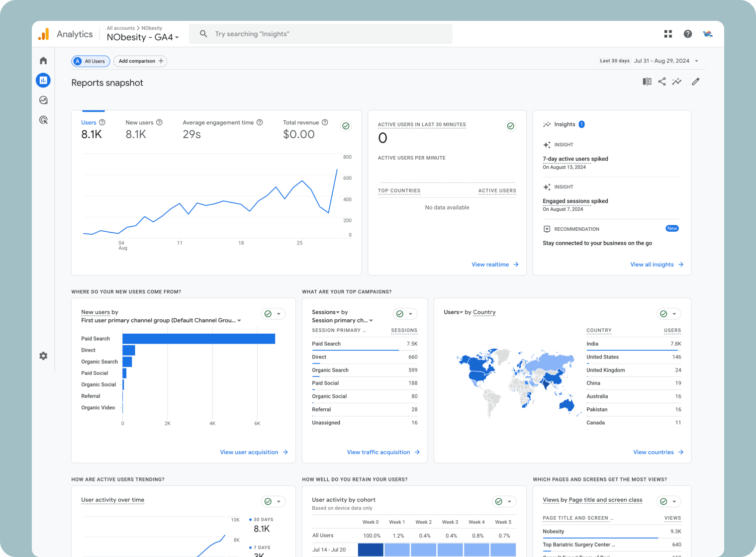Click checkmark status on Users by Country card
This screenshot has height=557, width=756.
click(663, 314)
